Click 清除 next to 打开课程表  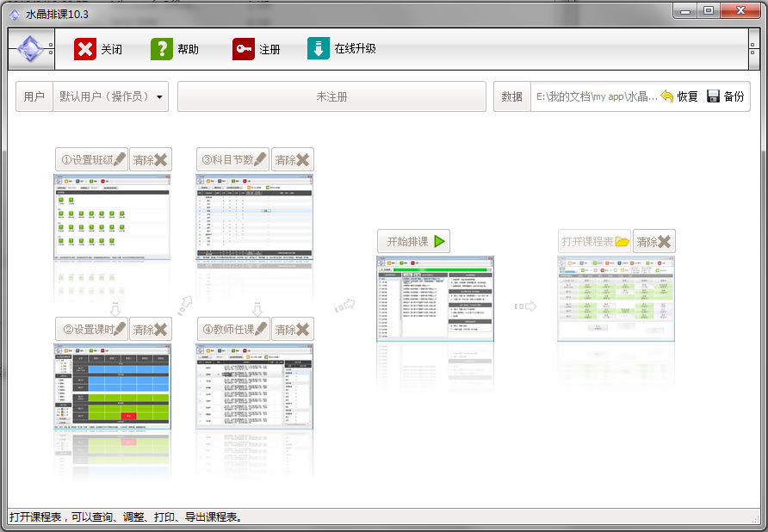pyautogui.click(x=653, y=241)
